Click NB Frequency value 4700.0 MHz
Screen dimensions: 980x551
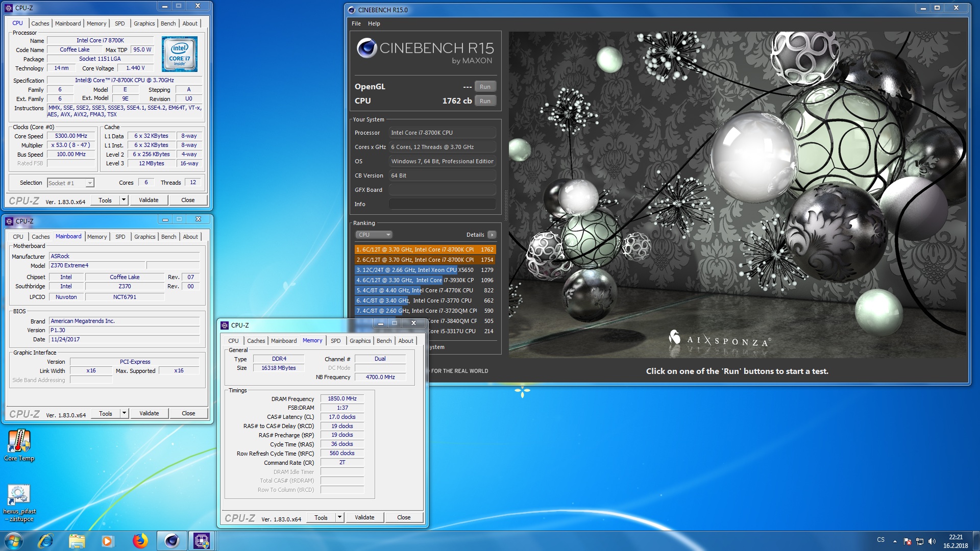[x=380, y=377]
